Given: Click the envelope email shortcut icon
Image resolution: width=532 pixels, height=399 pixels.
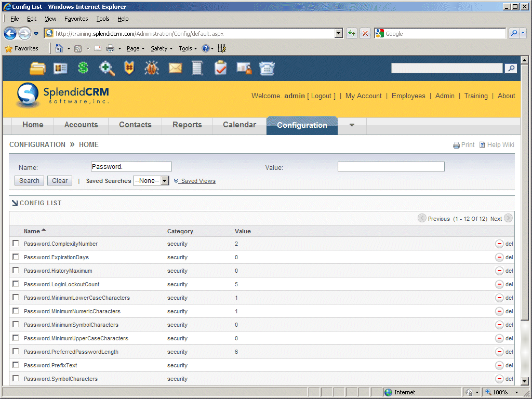Looking at the screenshot, I should pyautogui.click(x=175, y=68).
